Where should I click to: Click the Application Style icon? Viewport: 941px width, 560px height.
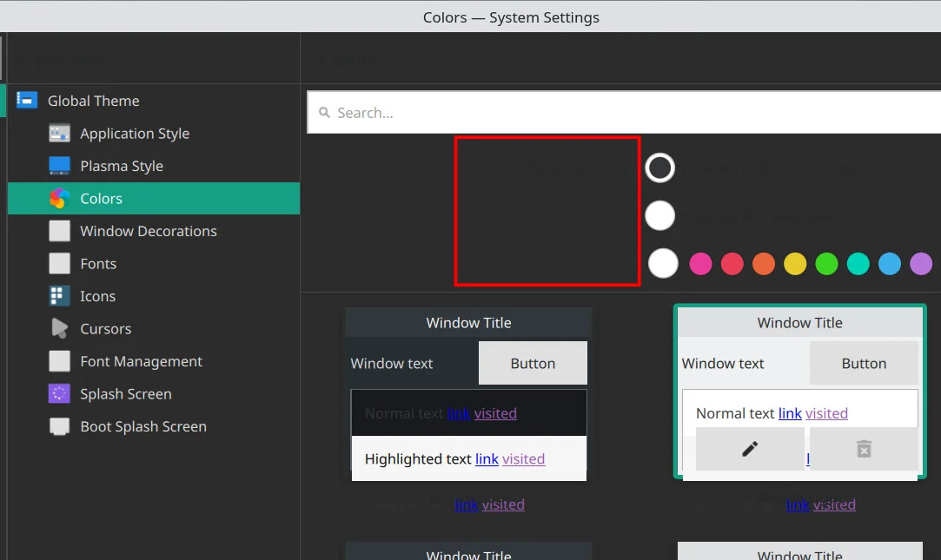(59, 133)
